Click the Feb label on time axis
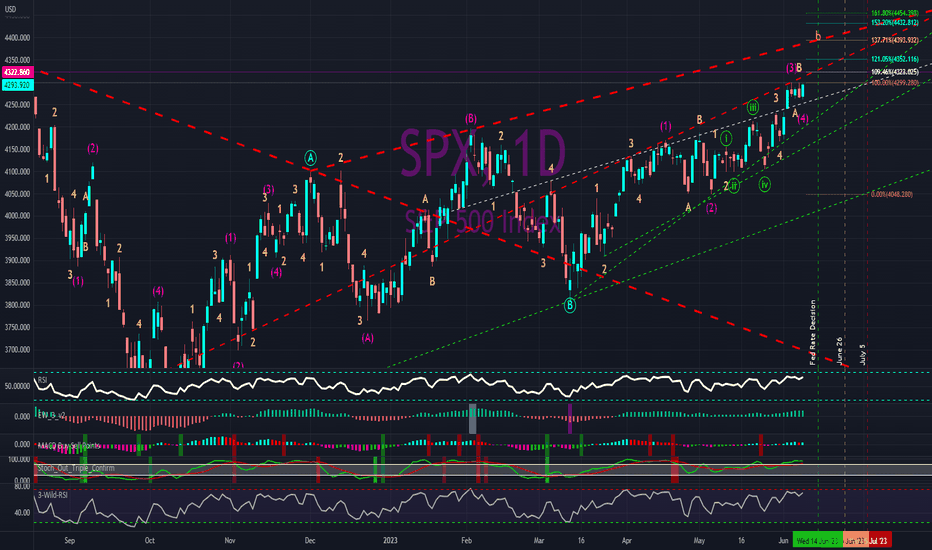932x550 pixels. (467, 540)
